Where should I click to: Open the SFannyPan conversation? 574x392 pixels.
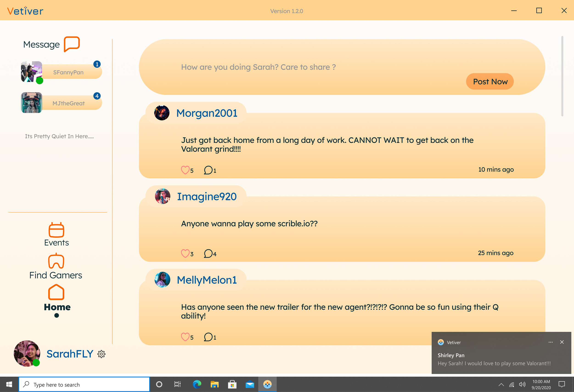point(68,72)
